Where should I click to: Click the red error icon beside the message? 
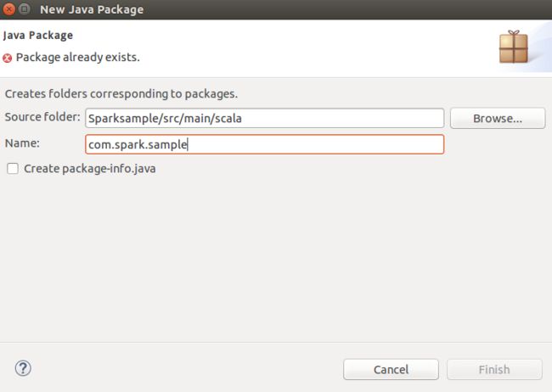7,58
